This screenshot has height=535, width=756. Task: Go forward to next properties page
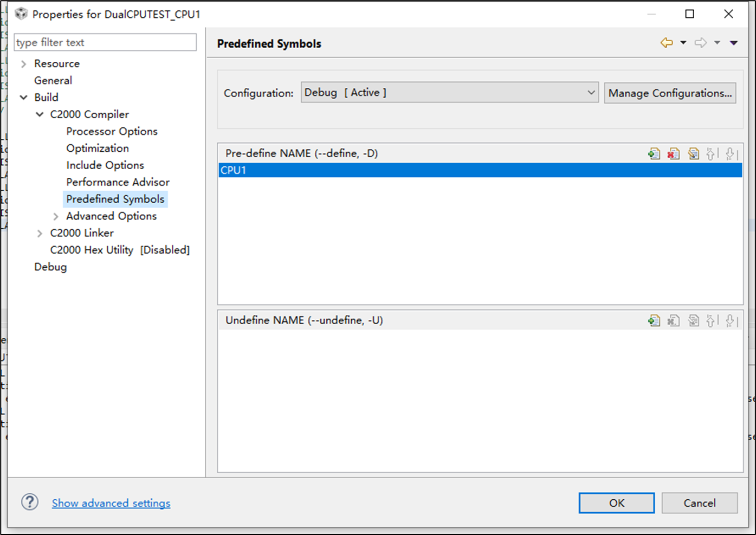[x=701, y=43]
